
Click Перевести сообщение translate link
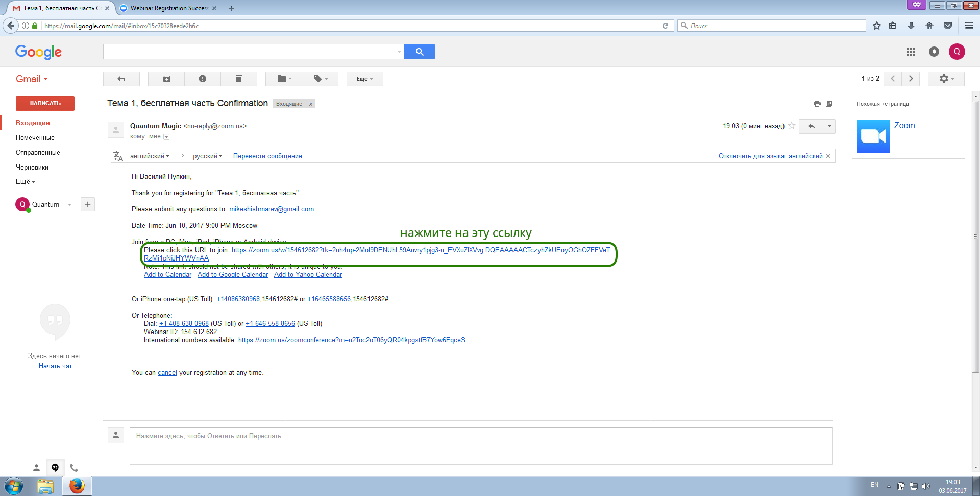pos(267,156)
